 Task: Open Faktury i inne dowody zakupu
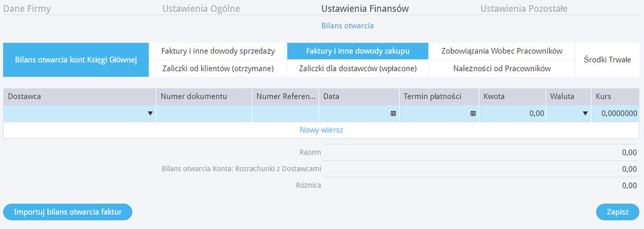358,52
